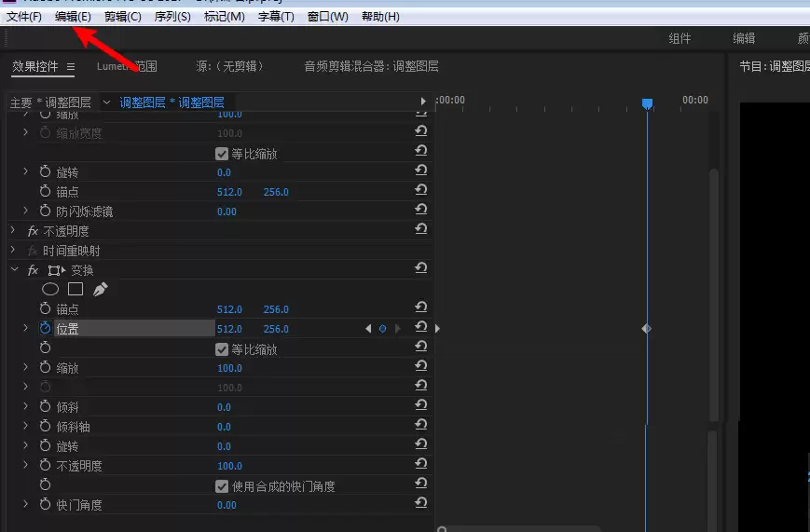Go to previous 位置 keyframe
The image size is (810, 532).
(368, 329)
